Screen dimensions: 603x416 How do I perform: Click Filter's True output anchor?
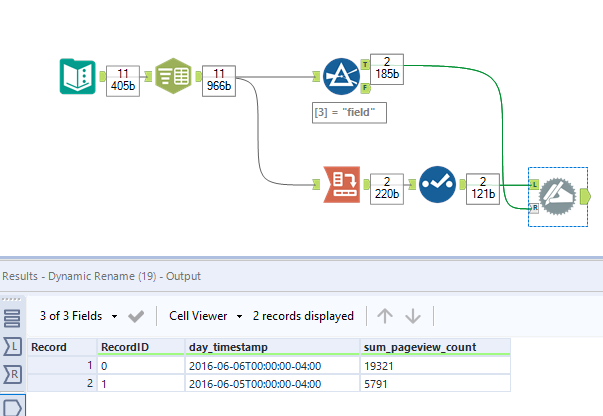(x=366, y=59)
